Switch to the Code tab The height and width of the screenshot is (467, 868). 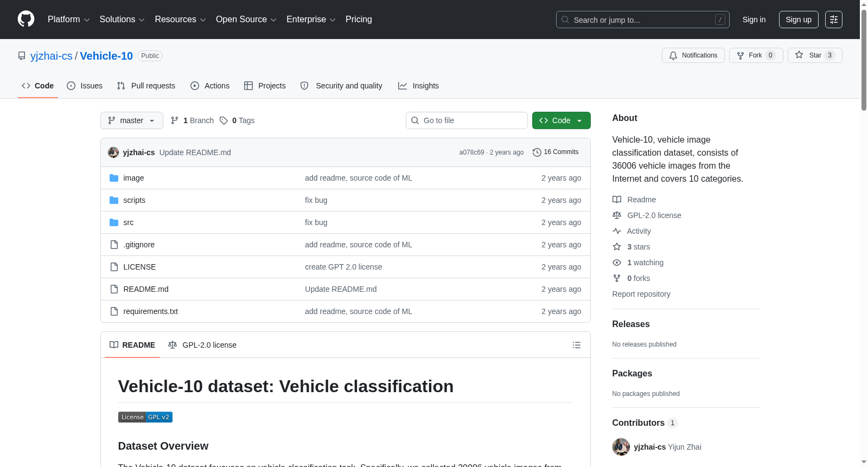[38, 86]
